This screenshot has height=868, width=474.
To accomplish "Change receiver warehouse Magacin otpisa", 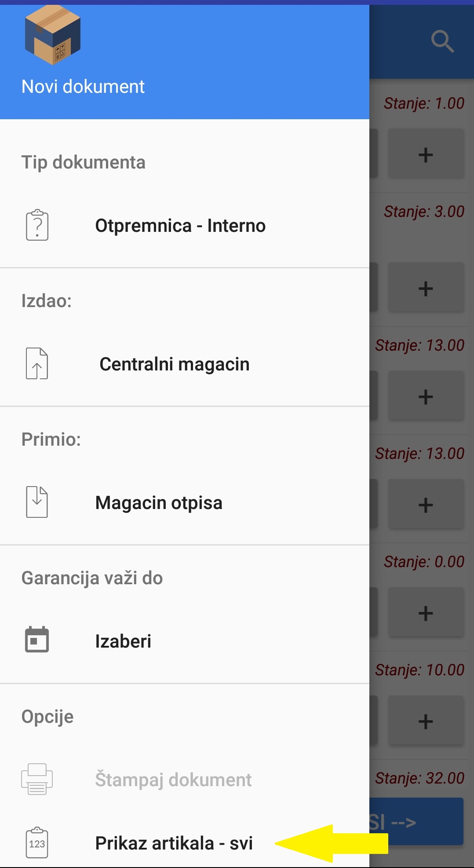I will [x=159, y=503].
